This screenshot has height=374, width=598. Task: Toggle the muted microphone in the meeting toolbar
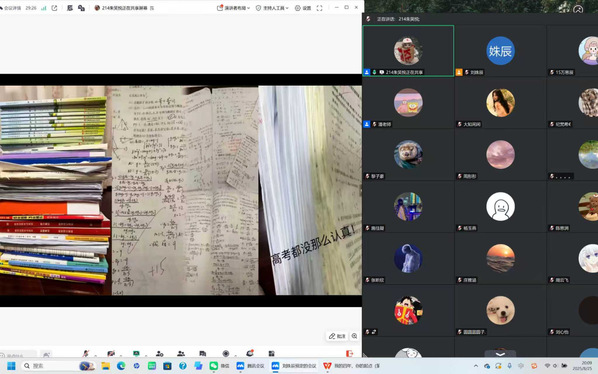click(x=86, y=353)
